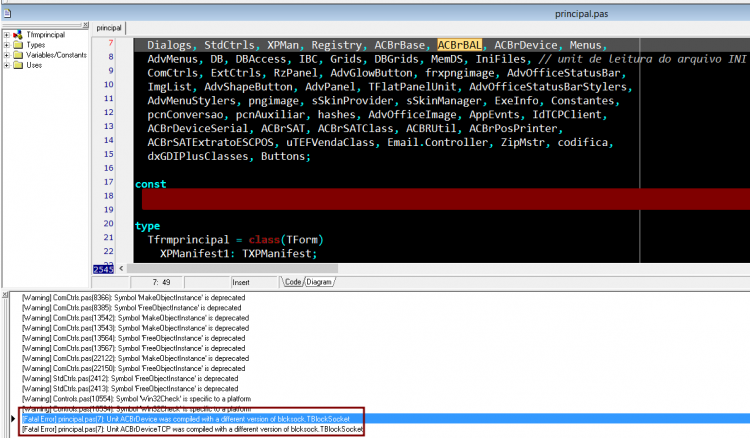Select warning ComCtrls.pas(8385) FreeObjectInstance deprecated

tap(132, 307)
